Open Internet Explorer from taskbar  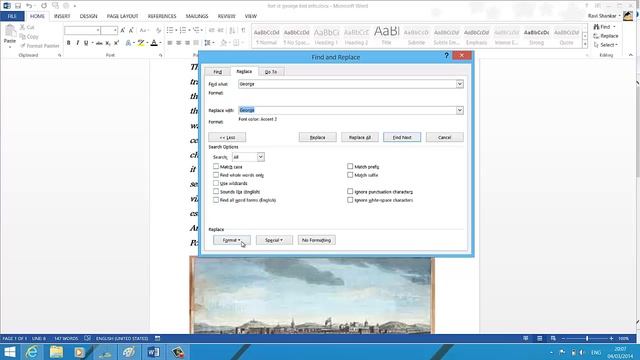tap(32, 352)
